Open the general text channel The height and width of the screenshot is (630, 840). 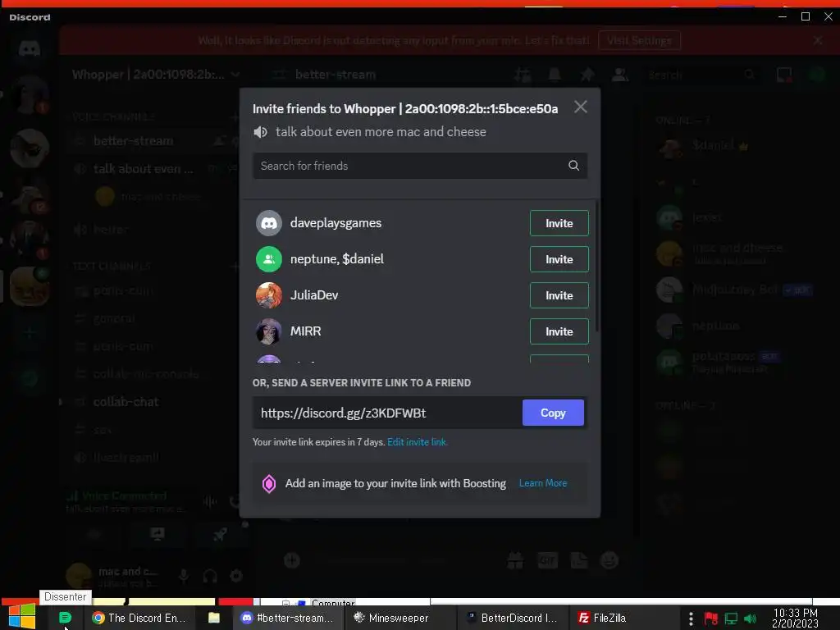tap(113, 319)
